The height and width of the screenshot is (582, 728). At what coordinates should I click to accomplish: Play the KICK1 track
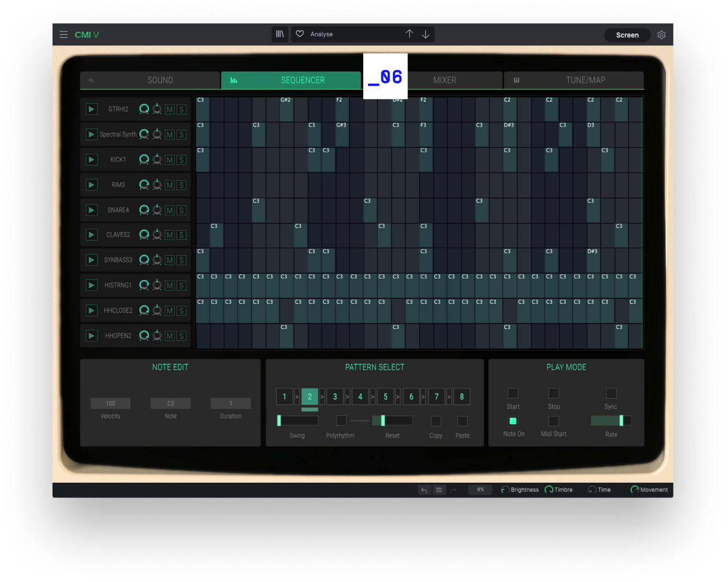point(91,160)
